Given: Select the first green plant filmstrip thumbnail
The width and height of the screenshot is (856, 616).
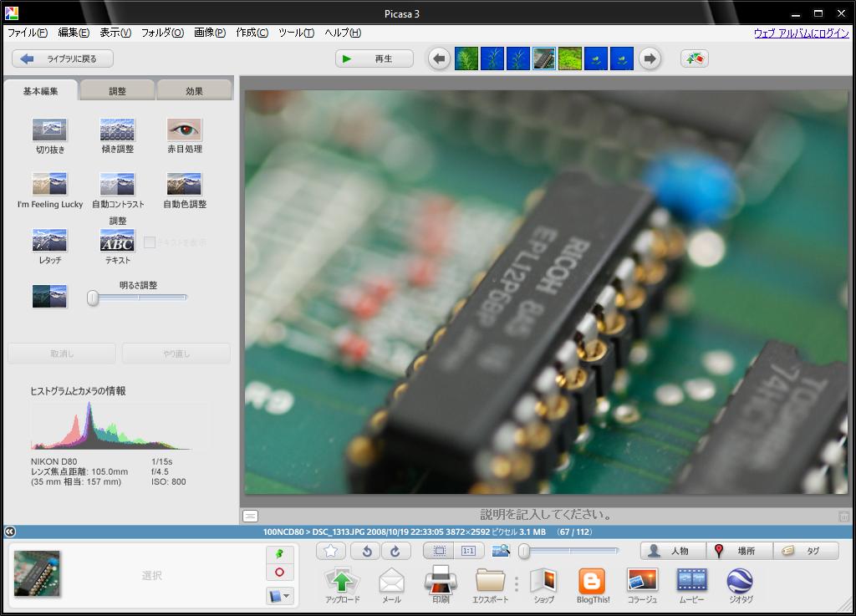Looking at the screenshot, I should coord(466,59).
